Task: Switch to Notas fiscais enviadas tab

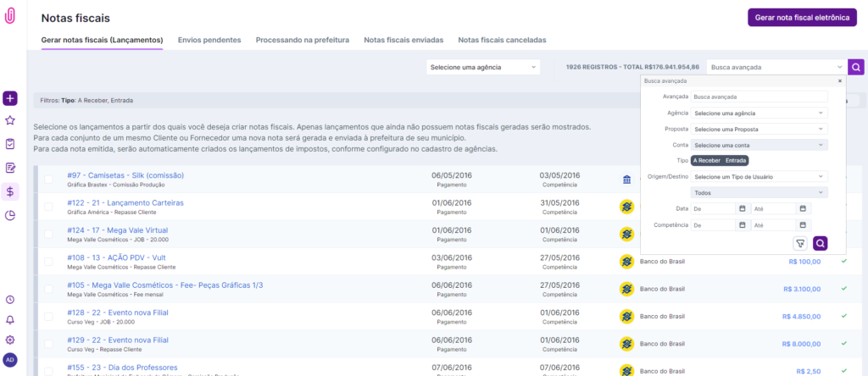Action: [x=403, y=41]
